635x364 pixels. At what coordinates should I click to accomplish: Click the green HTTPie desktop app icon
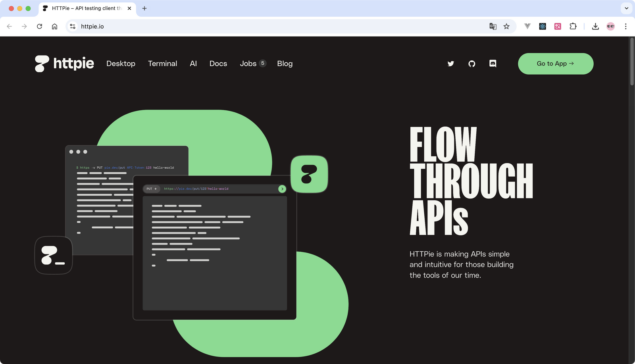point(309,174)
